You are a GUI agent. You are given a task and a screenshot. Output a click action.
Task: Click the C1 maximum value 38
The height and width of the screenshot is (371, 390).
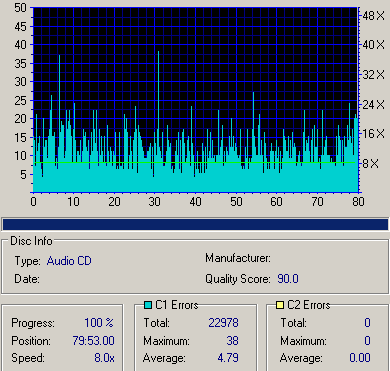232,341
